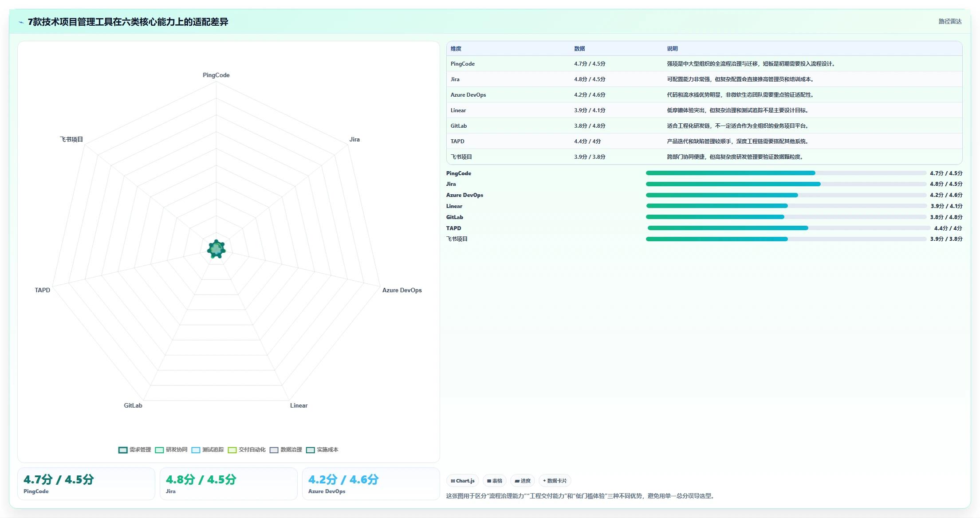Click the Linear axis label on the radar
The width and height of the screenshot is (980, 518).
299,405
